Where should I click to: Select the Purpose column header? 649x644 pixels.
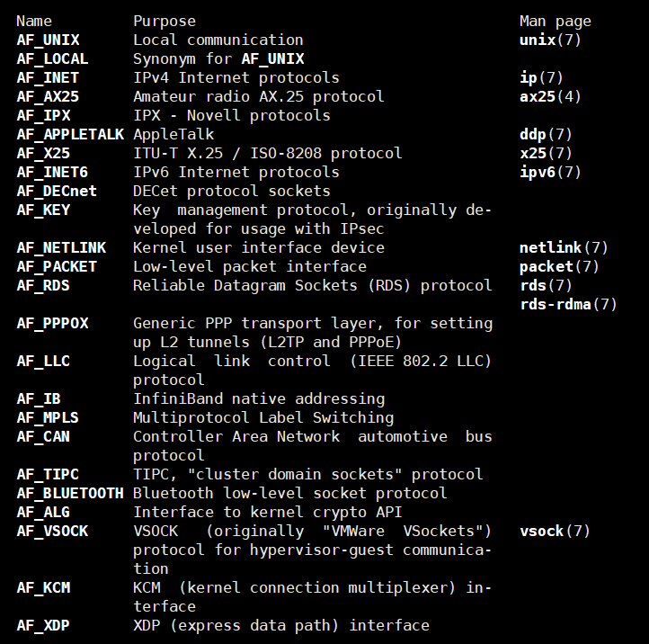(x=164, y=22)
